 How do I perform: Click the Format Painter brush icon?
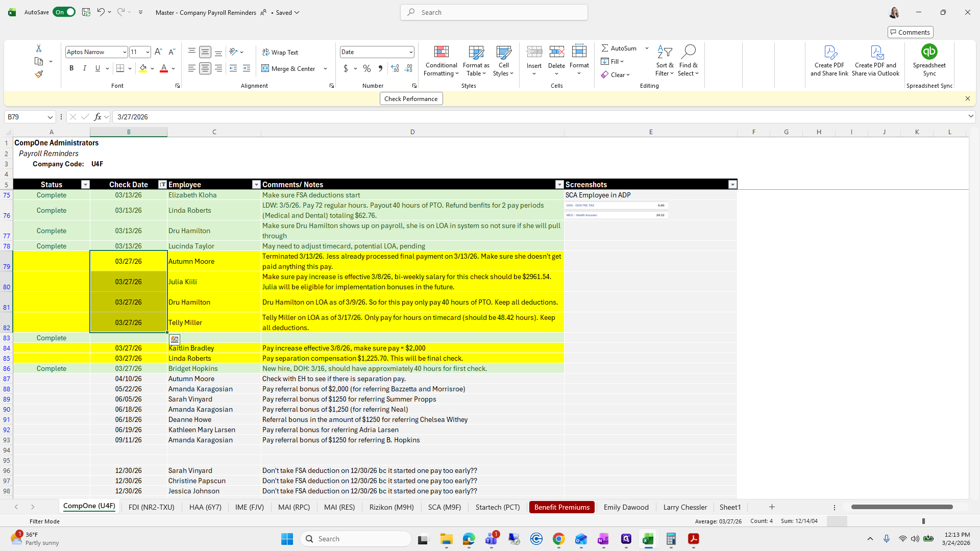39,74
